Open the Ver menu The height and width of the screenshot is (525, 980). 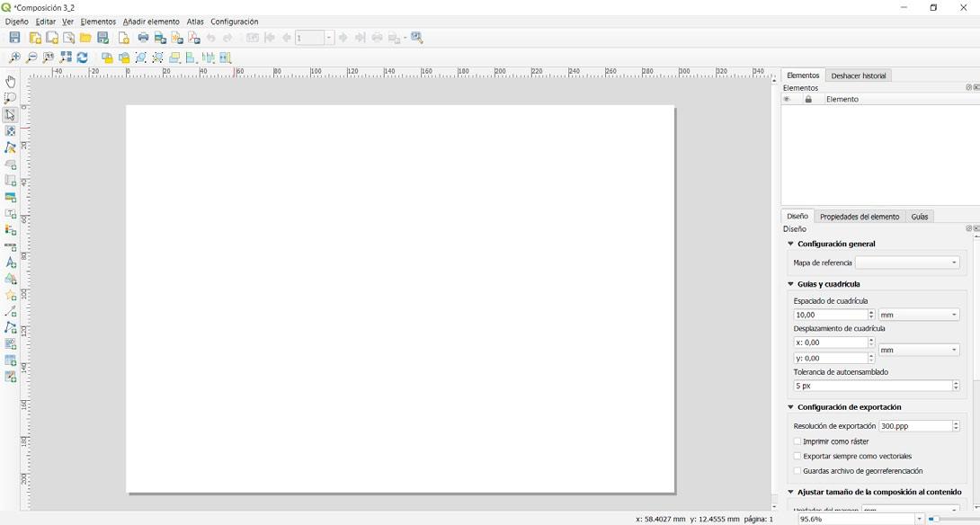point(68,22)
